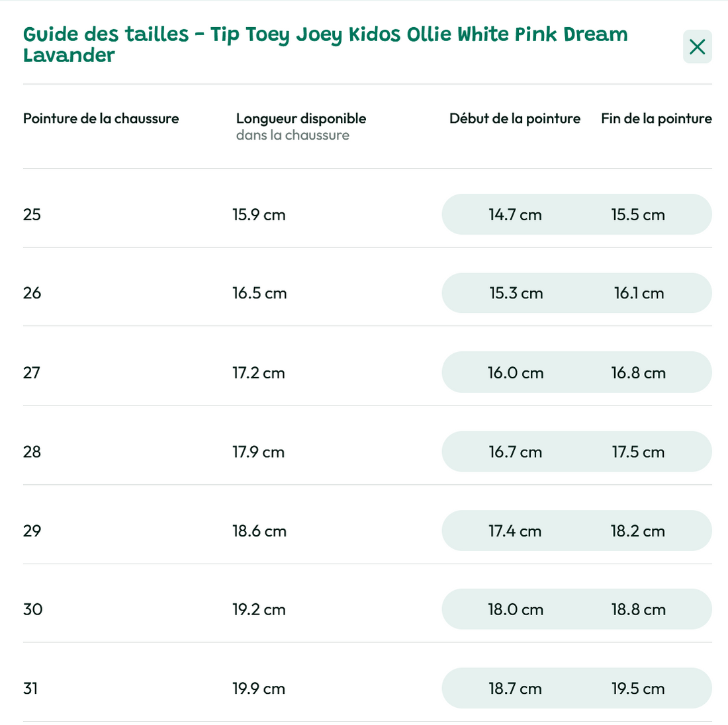The image size is (728, 725).
Task: Click the 18.6 cm available length value
Action: (259, 531)
